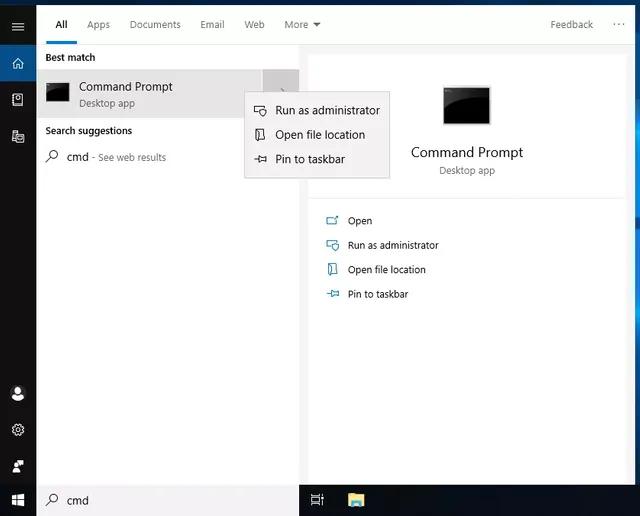Click the file location icon in right pane
Image resolution: width=640 pixels, height=516 pixels.
(333, 269)
